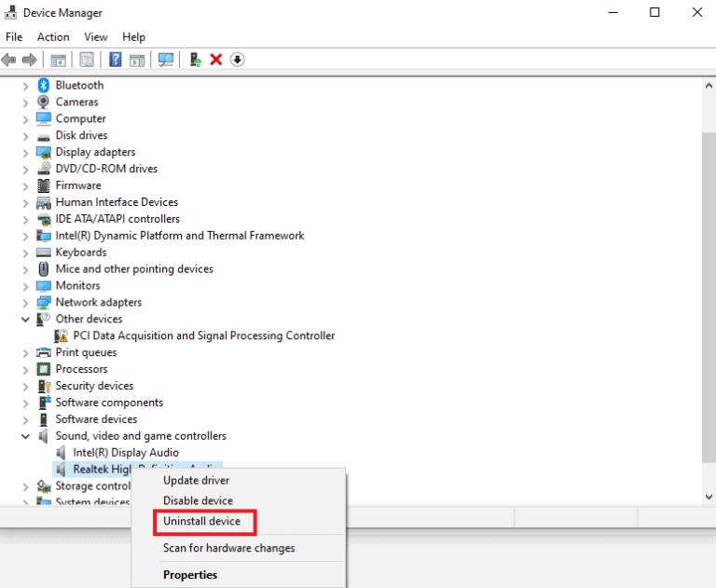The width and height of the screenshot is (716, 588).
Task: Select PCI Data Acquisition and Signal Processing Controller
Action: 204,336
